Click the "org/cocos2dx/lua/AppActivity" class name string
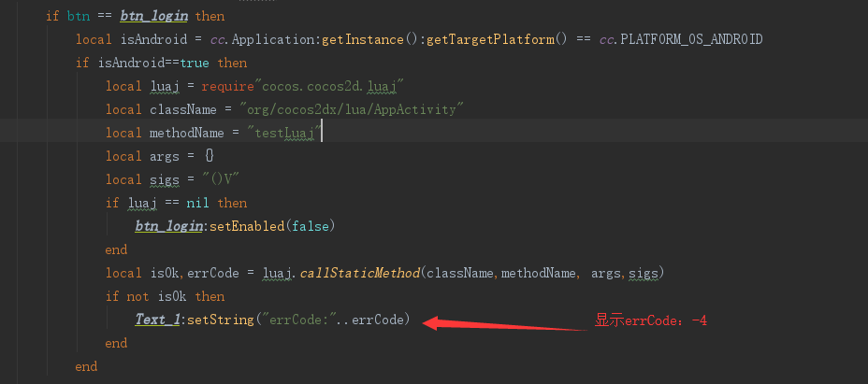 [x=353, y=109]
